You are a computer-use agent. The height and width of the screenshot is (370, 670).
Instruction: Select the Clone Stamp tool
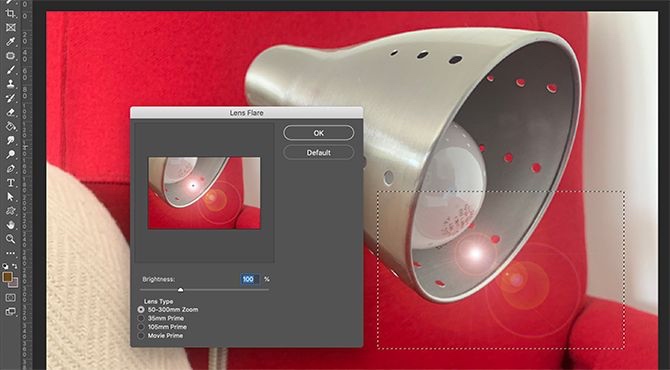pyautogui.click(x=11, y=84)
